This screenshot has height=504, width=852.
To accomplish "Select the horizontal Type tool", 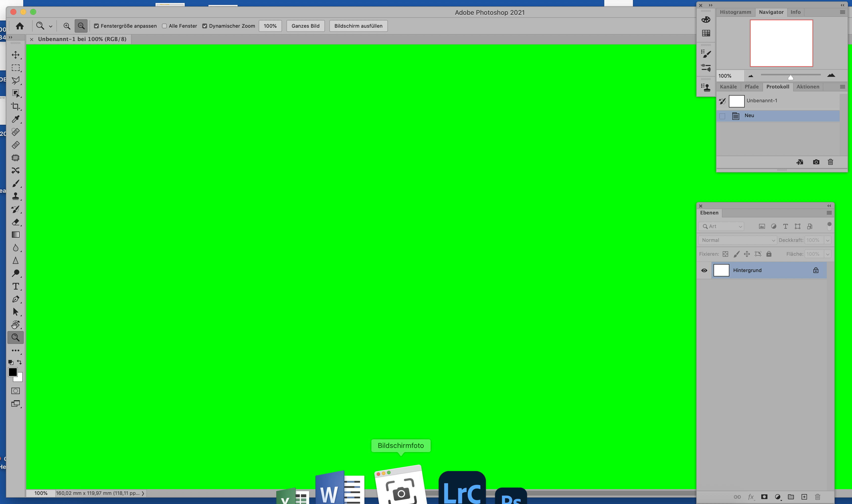I will click(16, 286).
